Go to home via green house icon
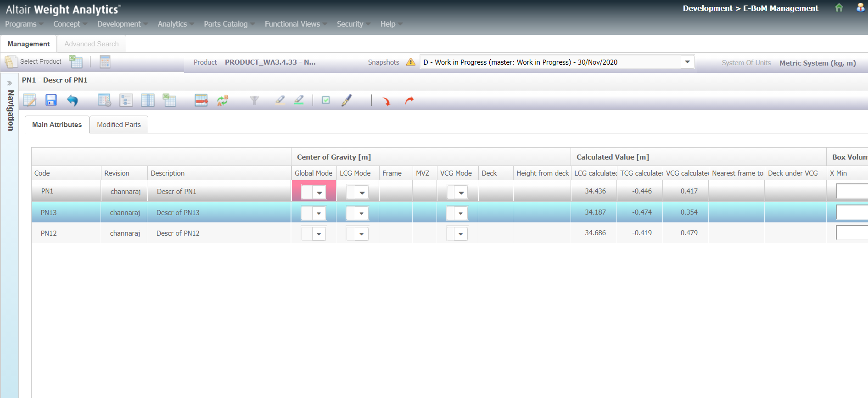Viewport: 868px width, 398px height. tap(839, 8)
